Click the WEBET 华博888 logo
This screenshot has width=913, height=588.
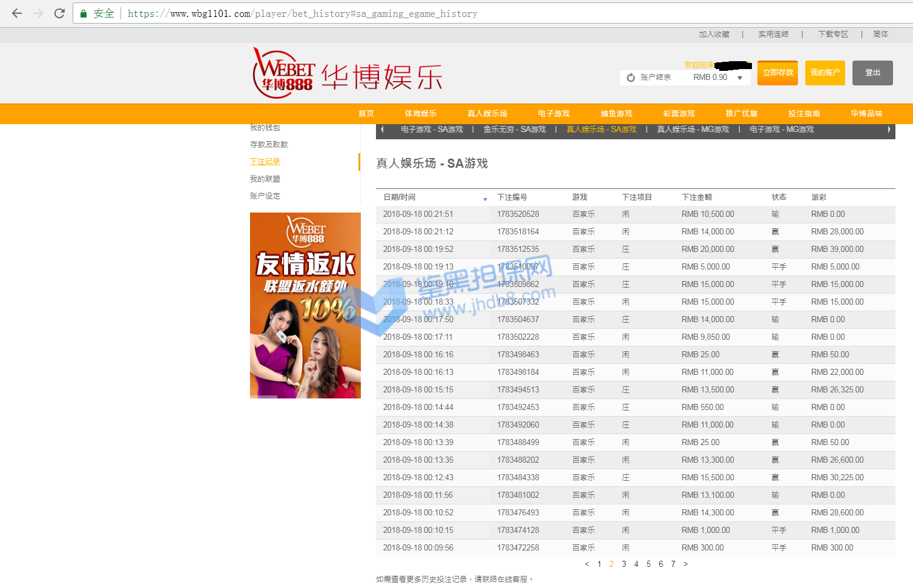[283, 74]
